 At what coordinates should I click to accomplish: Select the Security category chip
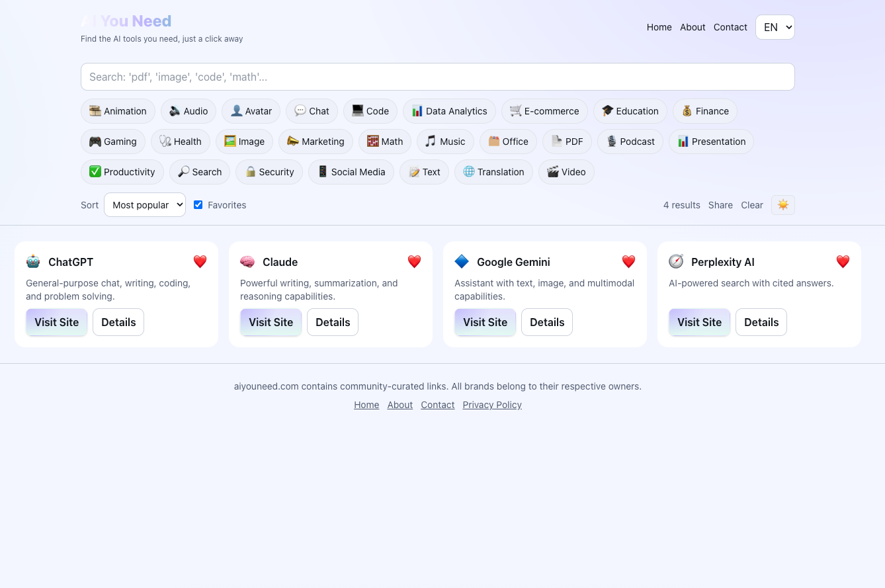(269, 172)
